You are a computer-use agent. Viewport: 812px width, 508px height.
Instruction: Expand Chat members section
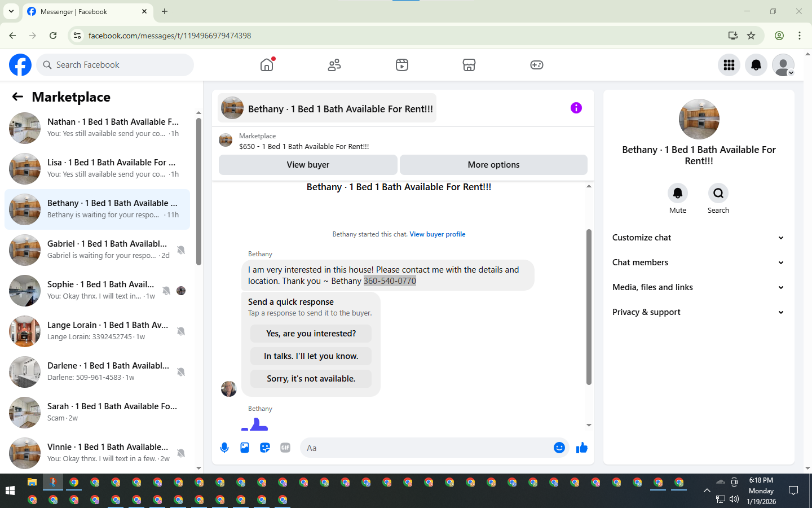point(699,262)
